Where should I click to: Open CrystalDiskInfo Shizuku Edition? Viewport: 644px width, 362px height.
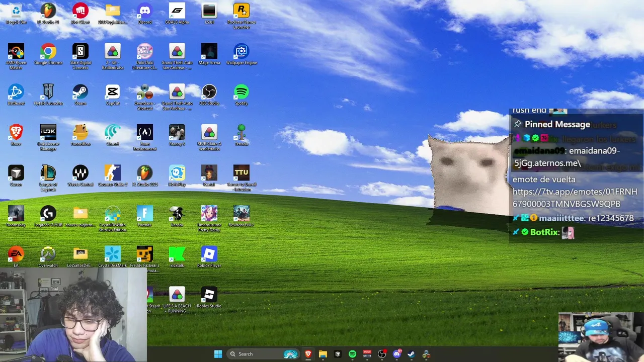(x=113, y=219)
